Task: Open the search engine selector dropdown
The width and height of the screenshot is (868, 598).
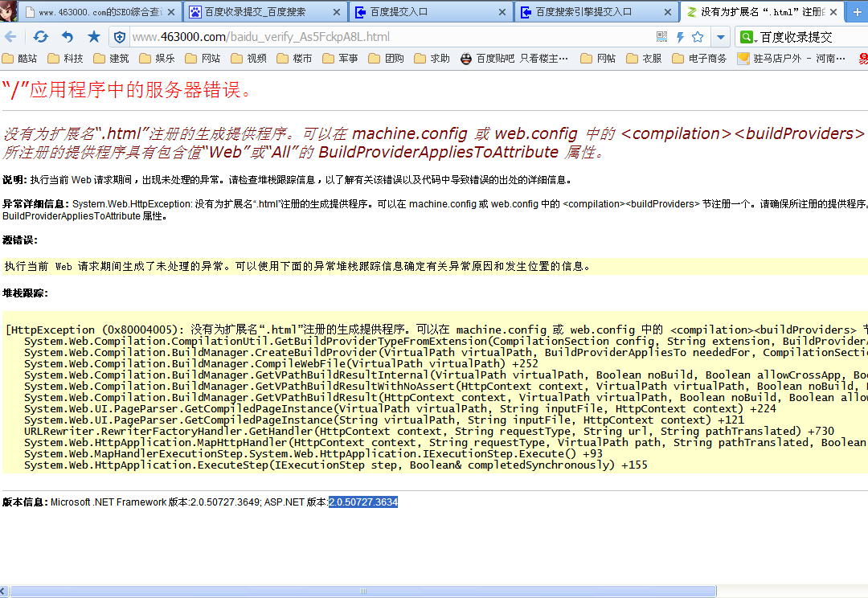Action: pyautogui.click(x=747, y=37)
